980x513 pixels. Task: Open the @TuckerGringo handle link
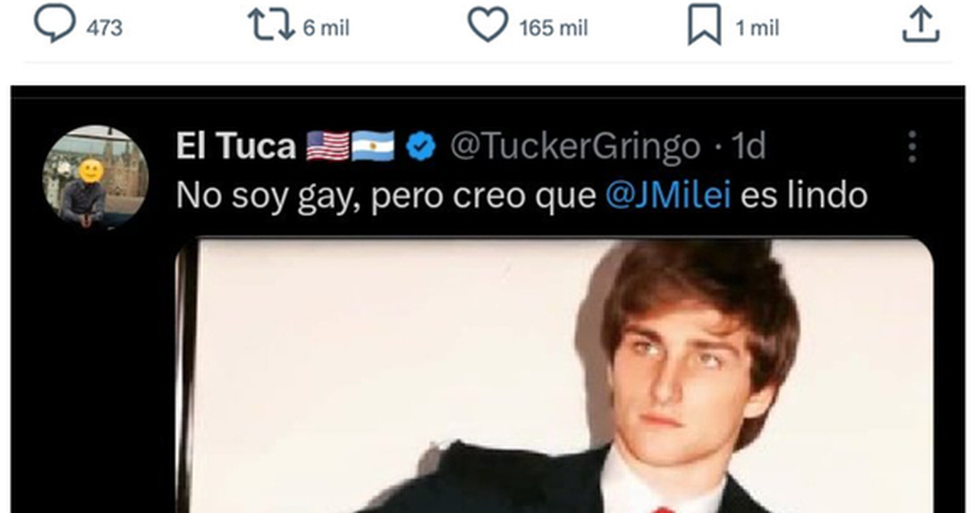pyautogui.click(x=575, y=147)
